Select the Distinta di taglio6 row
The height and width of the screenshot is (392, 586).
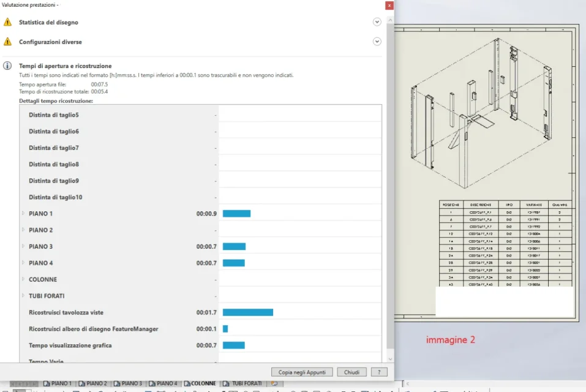pyautogui.click(x=200, y=131)
